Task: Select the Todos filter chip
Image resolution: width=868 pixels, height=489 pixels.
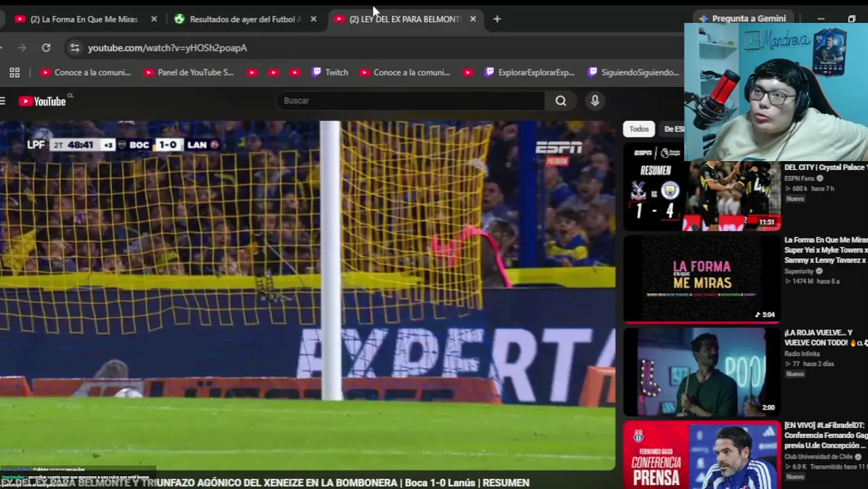Action: 638,129
